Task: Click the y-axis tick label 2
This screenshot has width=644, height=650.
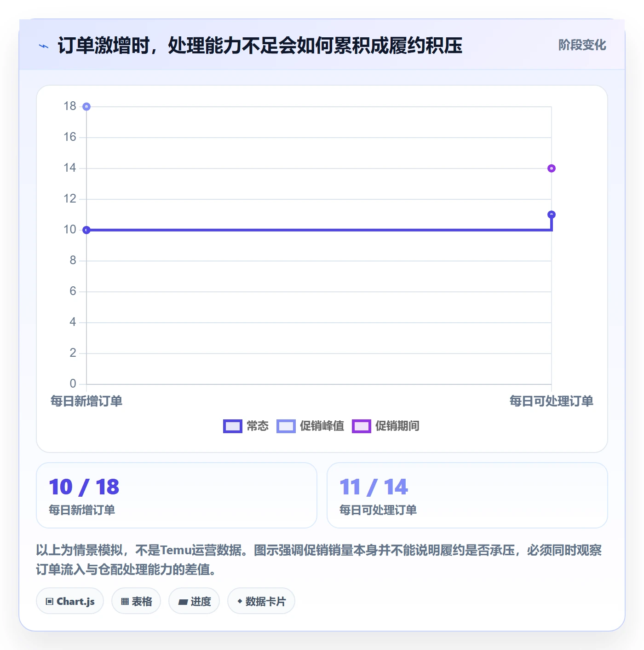Action: 73,353
